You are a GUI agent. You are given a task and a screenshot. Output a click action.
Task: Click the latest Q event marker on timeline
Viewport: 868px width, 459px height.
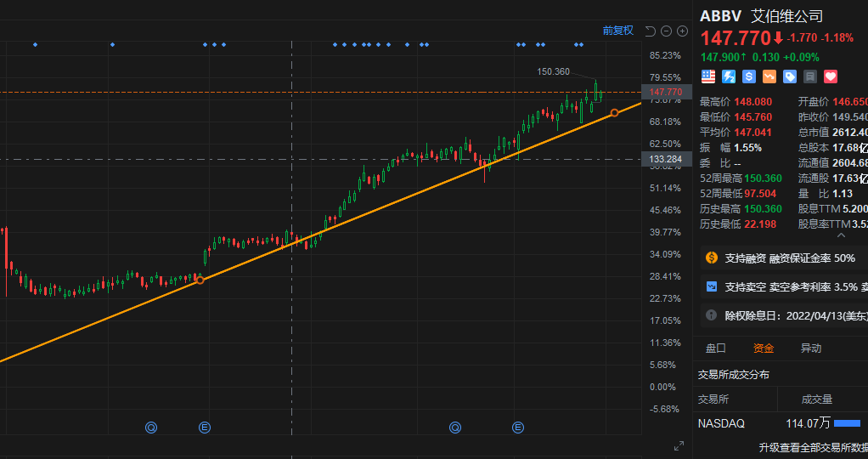pos(455,428)
